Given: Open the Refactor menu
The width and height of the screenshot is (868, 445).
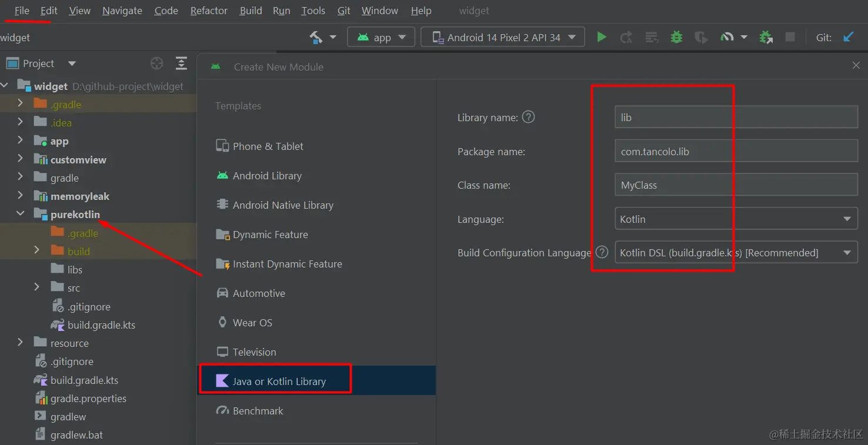Looking at the screenshot, I should pyautogui.click(x=209, y=11).
